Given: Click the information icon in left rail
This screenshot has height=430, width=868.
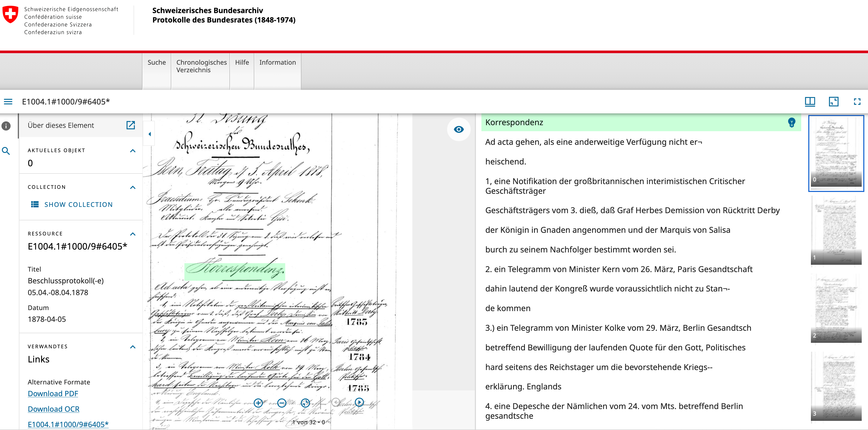Looking at the screenshot, I should [6, 126].
